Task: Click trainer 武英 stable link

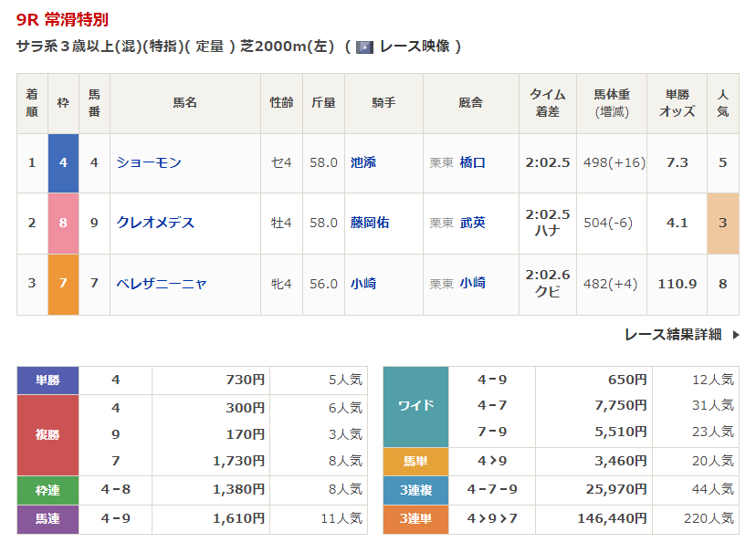Action: point(473,223)
